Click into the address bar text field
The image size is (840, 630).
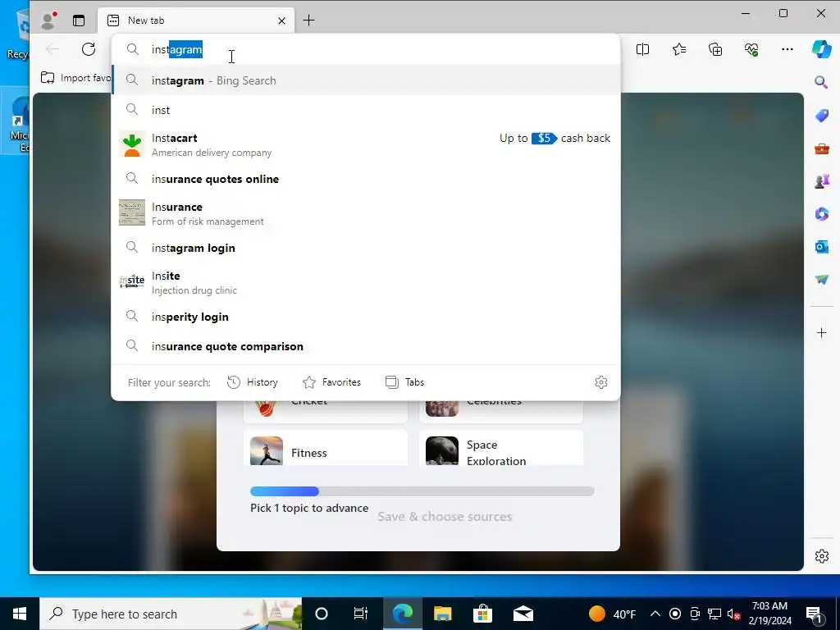(366, 49)
